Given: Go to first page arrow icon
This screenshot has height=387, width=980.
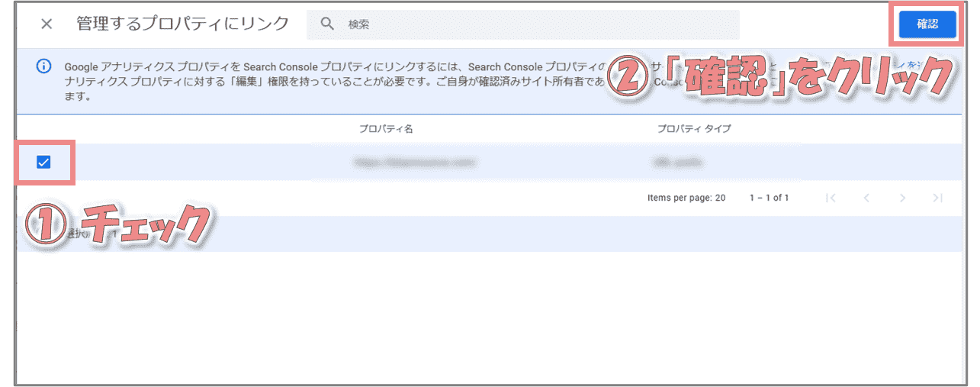Looking at the screenshot, I should pos(831,198).
